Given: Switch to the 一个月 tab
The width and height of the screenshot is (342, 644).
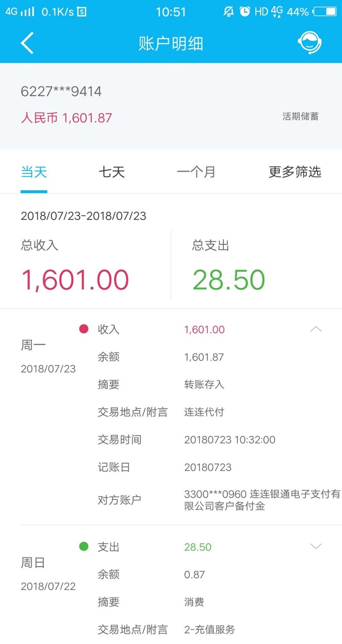Looking at the screenshot, I should click(196, 172).
